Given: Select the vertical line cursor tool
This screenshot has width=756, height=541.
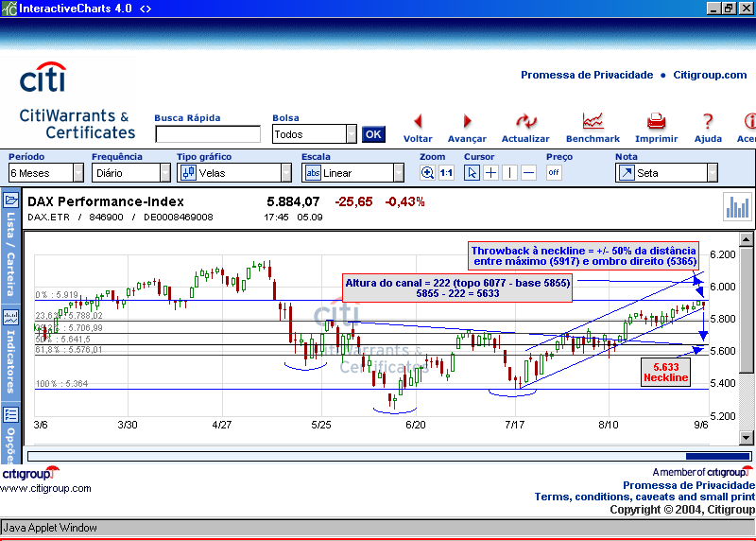Looking at the screenshot, I should [x=509, y=173].
